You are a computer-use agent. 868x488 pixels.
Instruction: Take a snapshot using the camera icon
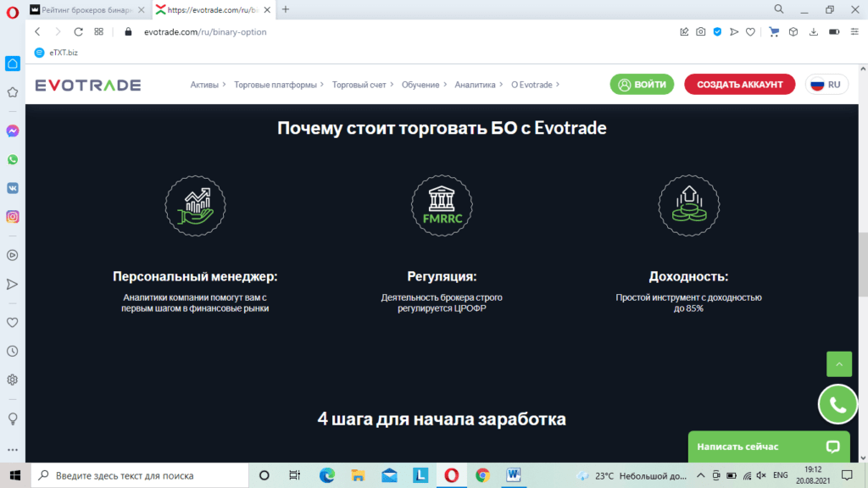pos(700,31)
